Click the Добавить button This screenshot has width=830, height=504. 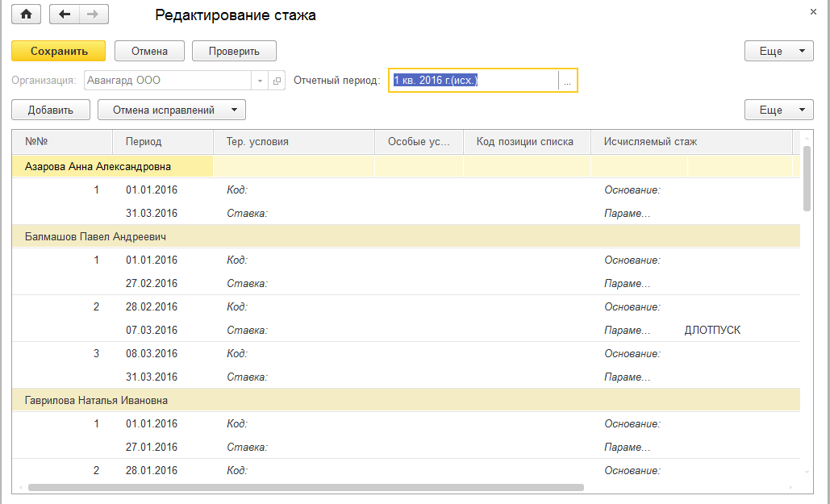[51, 110]
